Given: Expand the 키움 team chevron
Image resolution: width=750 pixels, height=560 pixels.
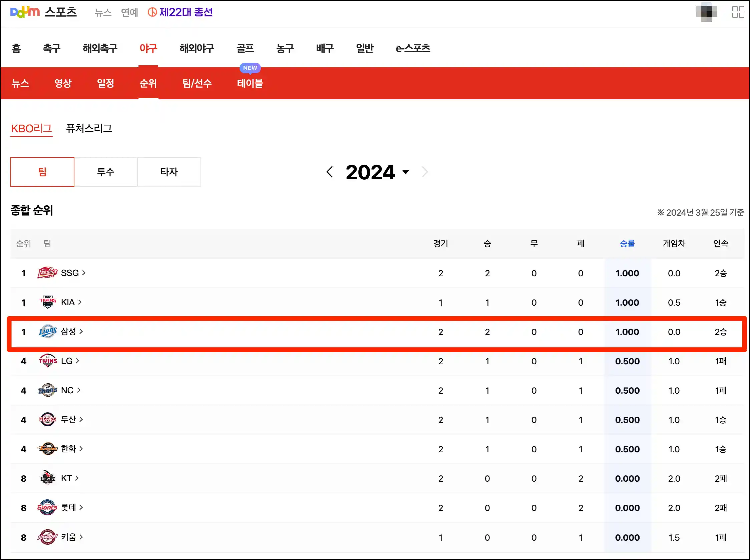Looking at the screenshot, I should [x=81, y=537].
